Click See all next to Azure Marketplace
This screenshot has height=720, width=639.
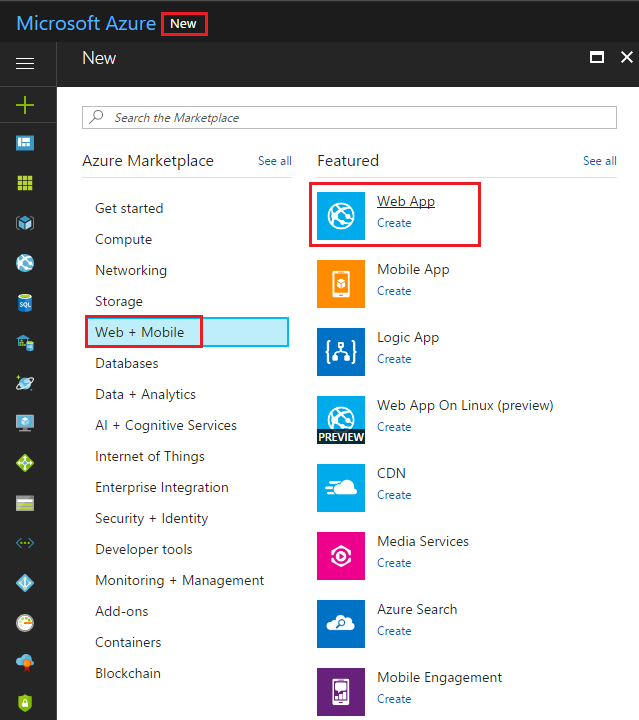pyautogui.click(x=275, y=161)
